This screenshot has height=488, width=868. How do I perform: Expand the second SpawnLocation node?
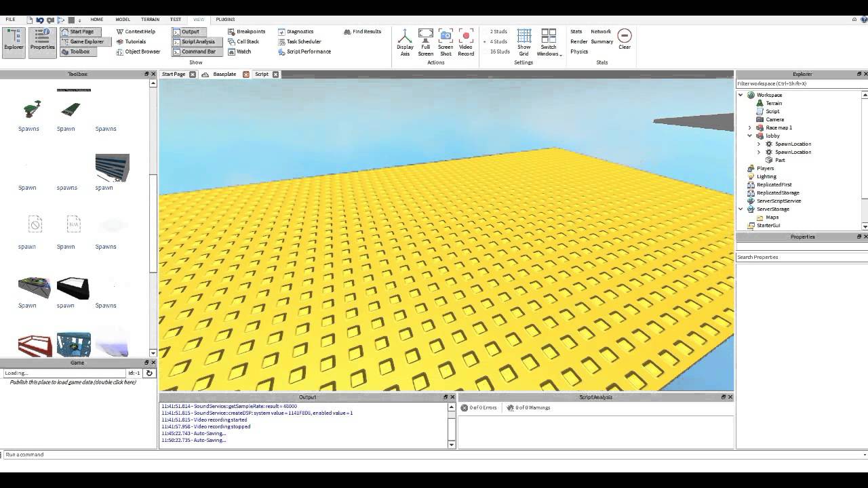[758, 152]
